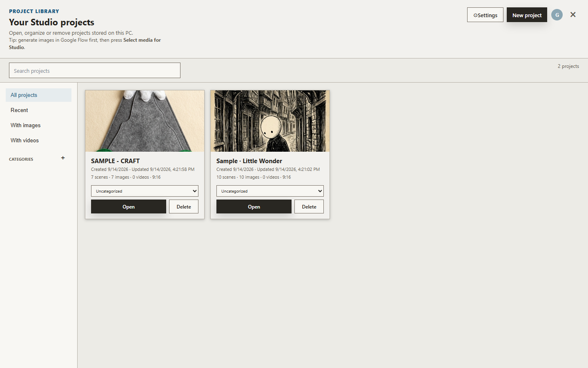Click the Search projects field
This screenshot has height=368, width=588.
[x=95, y=70]
